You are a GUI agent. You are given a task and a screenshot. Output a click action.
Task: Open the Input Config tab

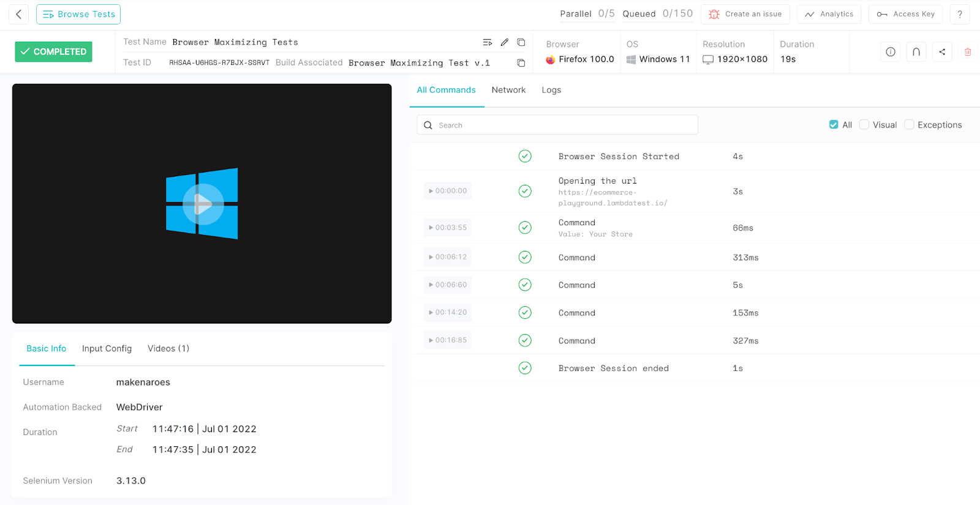tap(107, 348)
